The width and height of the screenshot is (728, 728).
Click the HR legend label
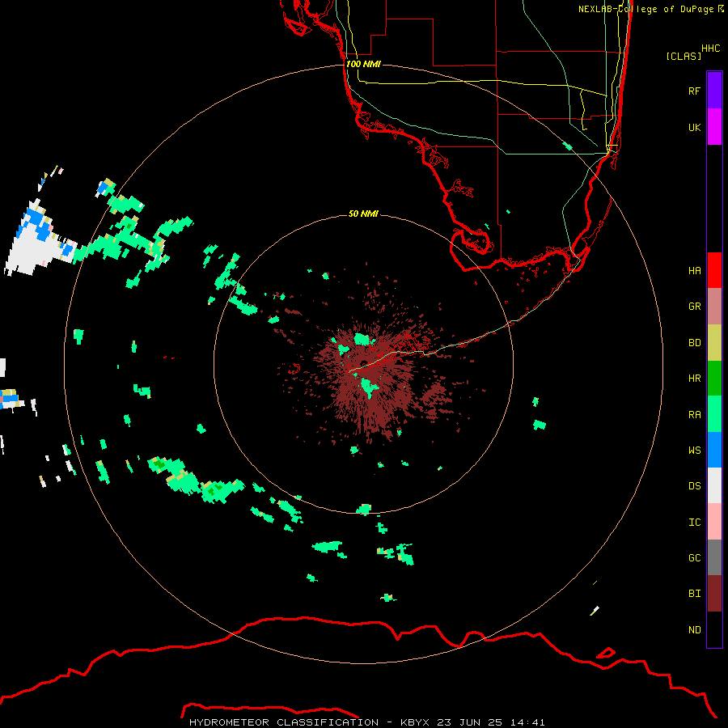[x=694, y=379]
